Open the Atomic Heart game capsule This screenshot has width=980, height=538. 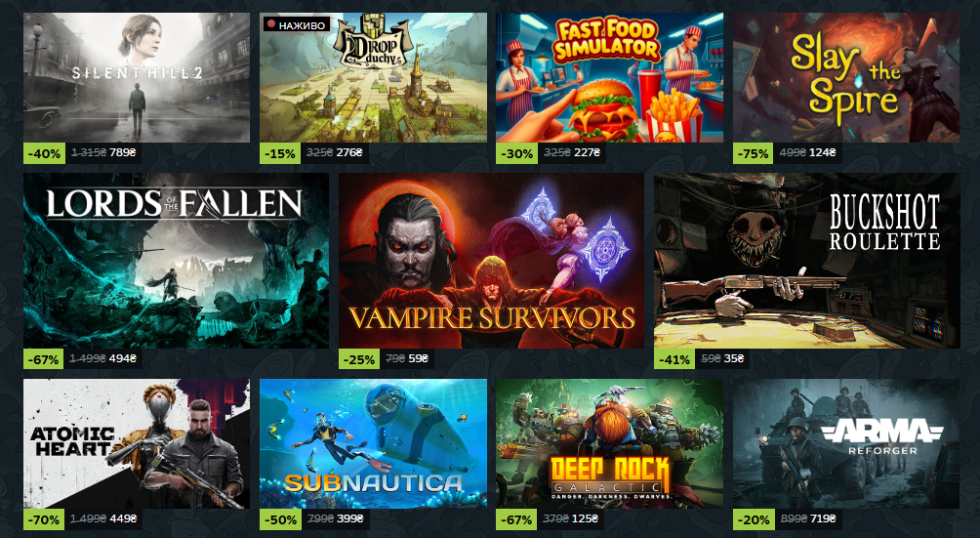[x=137, y=443]
